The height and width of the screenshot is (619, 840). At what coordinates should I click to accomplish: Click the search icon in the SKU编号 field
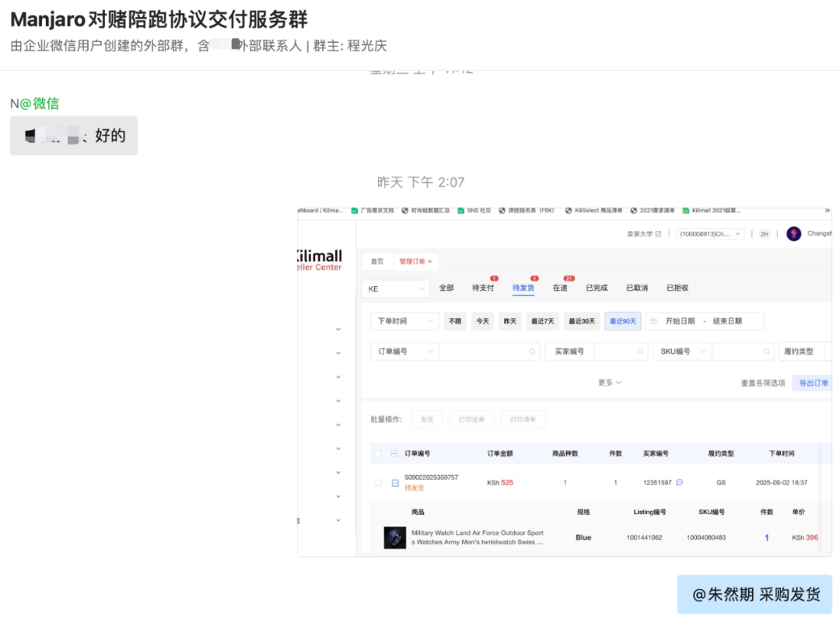[x=766, y=351]
